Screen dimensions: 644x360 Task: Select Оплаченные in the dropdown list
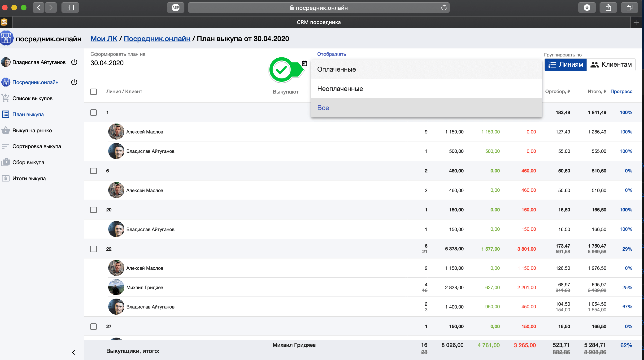pyautogui.click(x=336, y=69)
